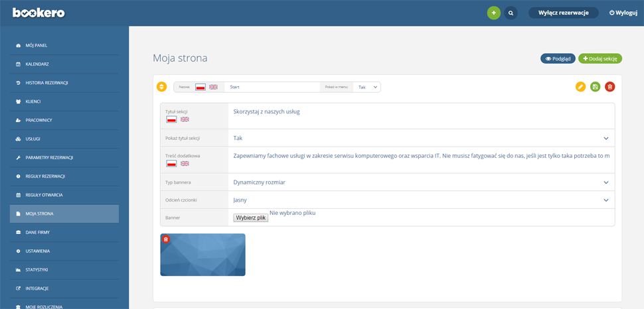Click the green save section icon
This screenshot has width=644, height=309.
coord(595,87)
